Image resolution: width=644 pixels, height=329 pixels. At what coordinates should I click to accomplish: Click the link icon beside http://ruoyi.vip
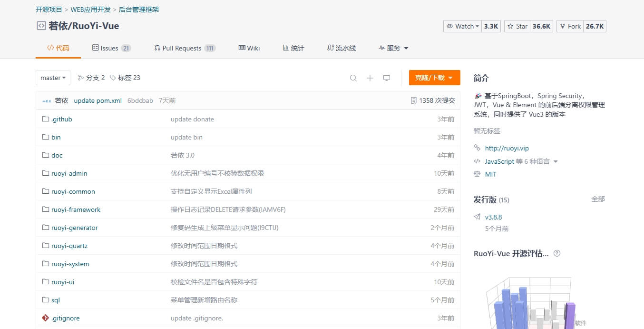pos(477,148)
